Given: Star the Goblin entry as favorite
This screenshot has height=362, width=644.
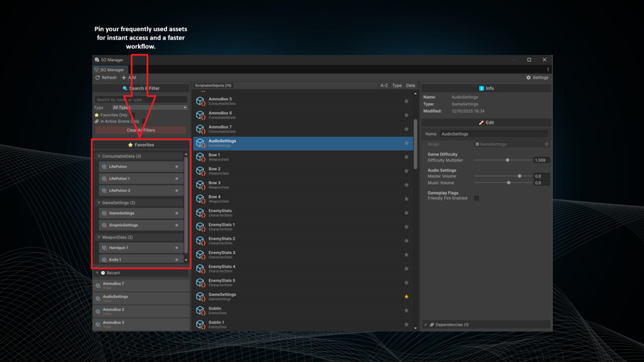Looking at the screenshot, I should point(406,310).
